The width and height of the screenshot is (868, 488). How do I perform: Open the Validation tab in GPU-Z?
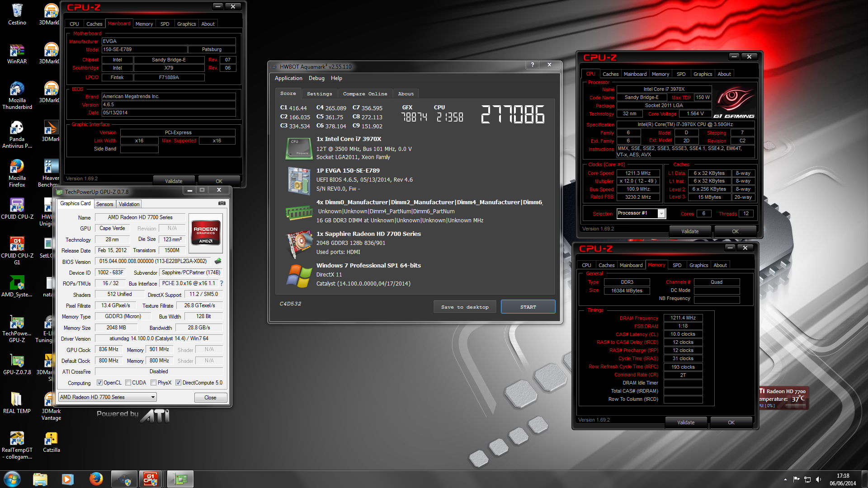129,204
